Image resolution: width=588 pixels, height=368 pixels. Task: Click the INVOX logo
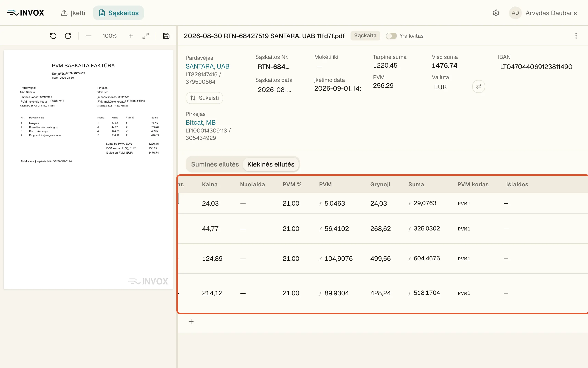[25, 13]
